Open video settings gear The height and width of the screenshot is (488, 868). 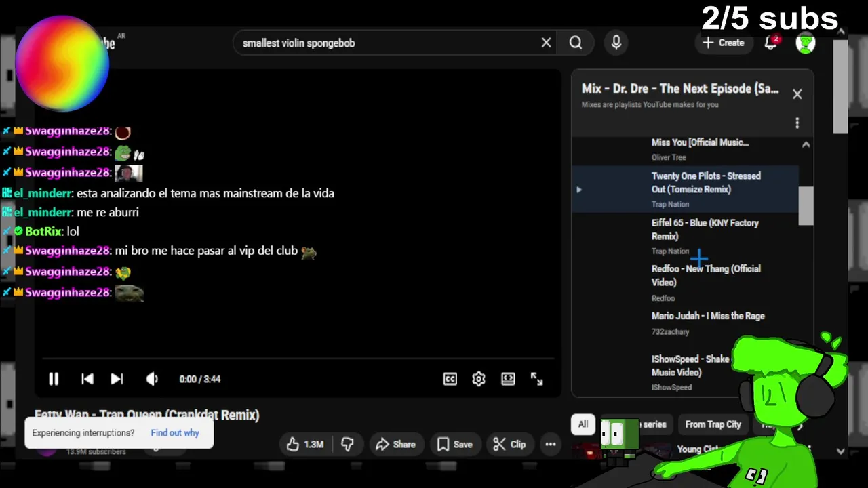click(479, 379)
